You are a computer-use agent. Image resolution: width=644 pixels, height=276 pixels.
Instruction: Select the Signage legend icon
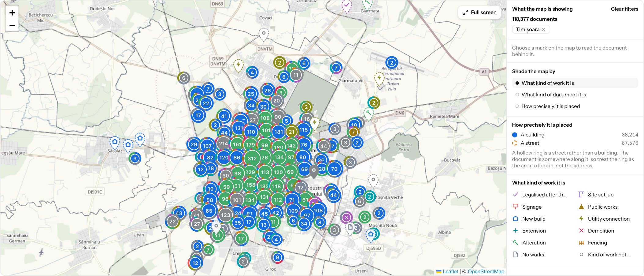point(516,207)
